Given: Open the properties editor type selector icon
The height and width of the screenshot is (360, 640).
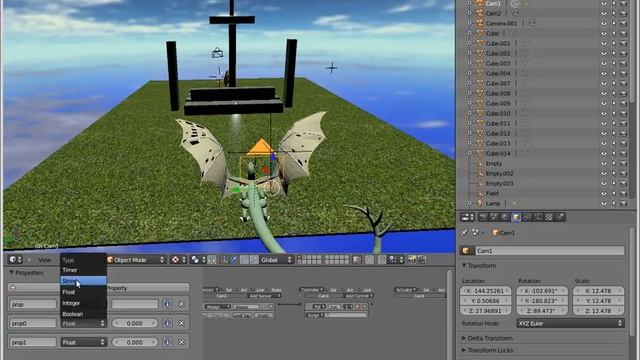Looking at the screenshot, I should (x=467, y=217).
